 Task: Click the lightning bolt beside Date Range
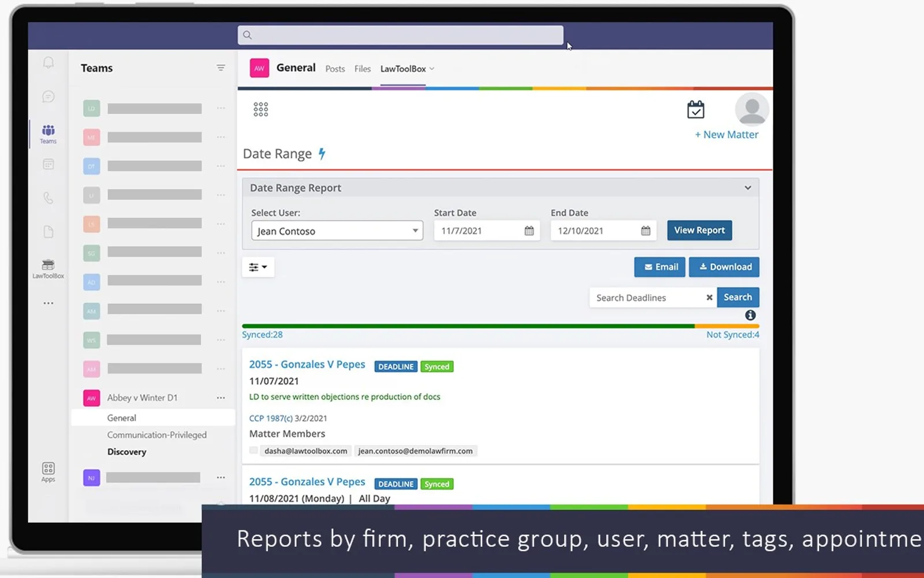point(322,154)
